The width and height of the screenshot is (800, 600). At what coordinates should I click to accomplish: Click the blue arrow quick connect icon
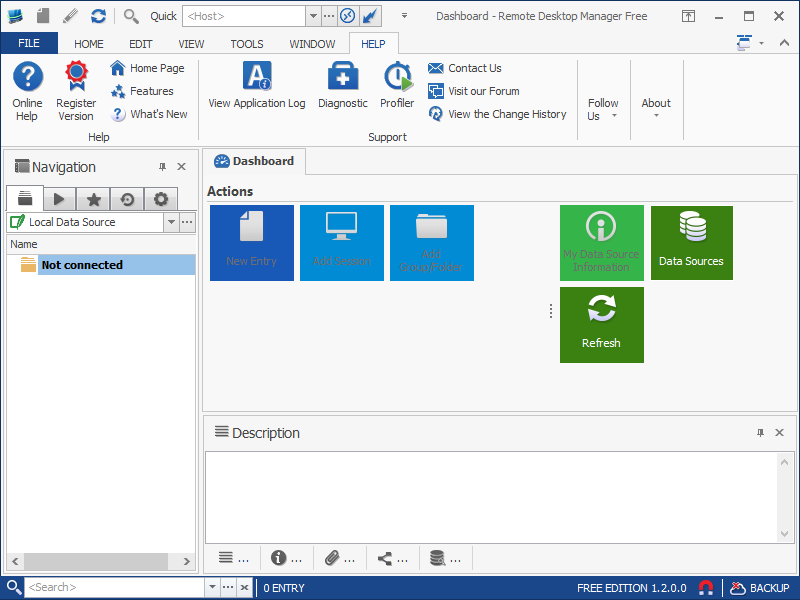click(369, 16)
